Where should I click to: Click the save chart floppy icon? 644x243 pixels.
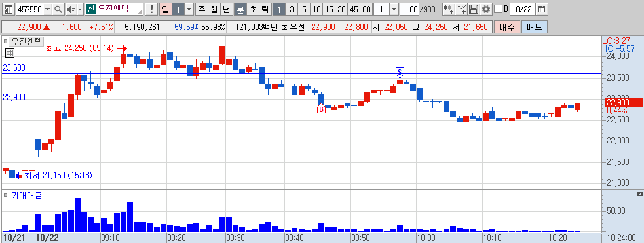tap(474, 9)
